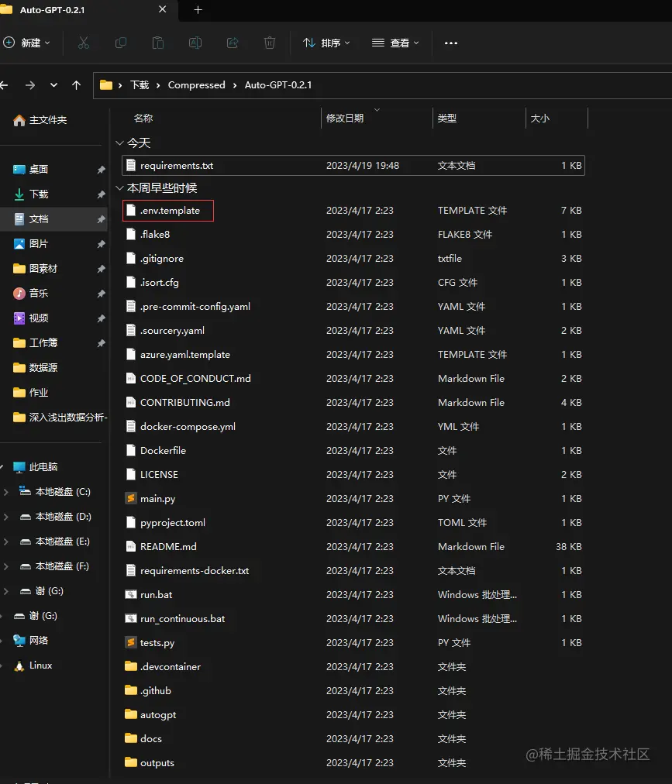
Task: Click the outputs folder icon
Action: tap(130, 762)
